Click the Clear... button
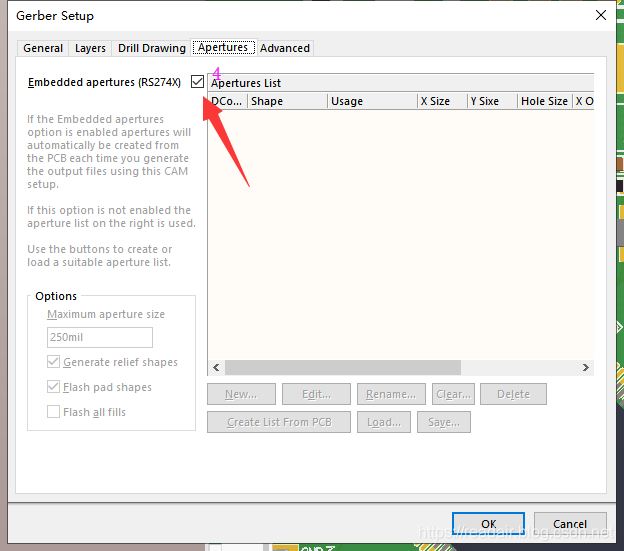 tap(453, 394)
